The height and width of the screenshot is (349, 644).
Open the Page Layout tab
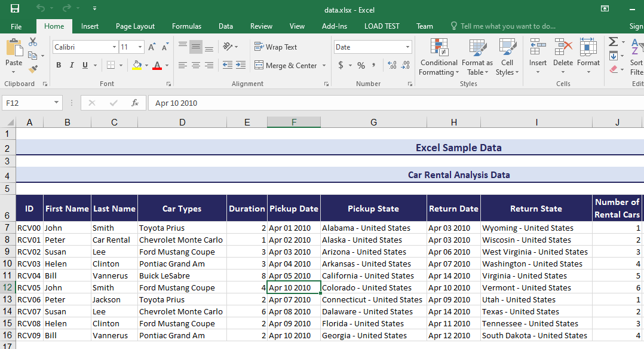coord(135,26)
